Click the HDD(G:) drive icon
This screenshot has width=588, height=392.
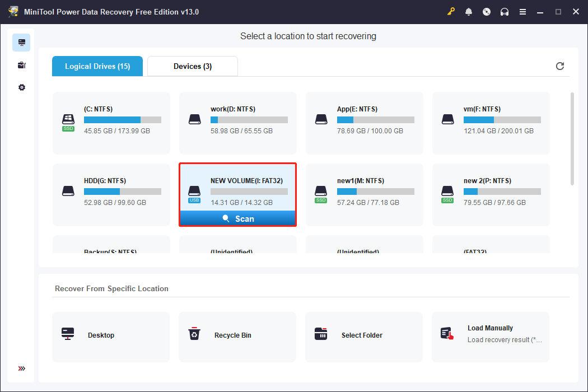[68, 191]
